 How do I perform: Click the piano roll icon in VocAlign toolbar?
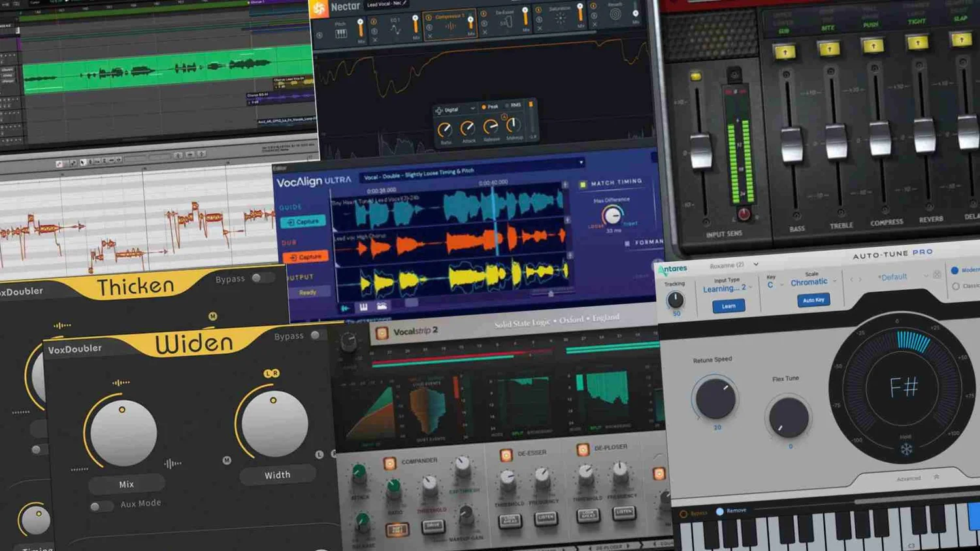click(x=363, y=307)
